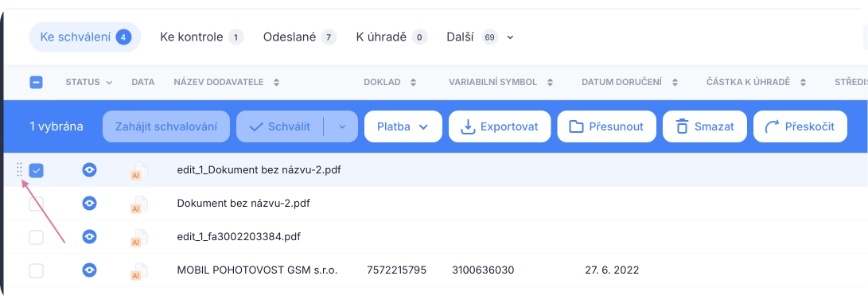868x307 pixels.
Task: Click the Smazat button
Action: point(705,126)
